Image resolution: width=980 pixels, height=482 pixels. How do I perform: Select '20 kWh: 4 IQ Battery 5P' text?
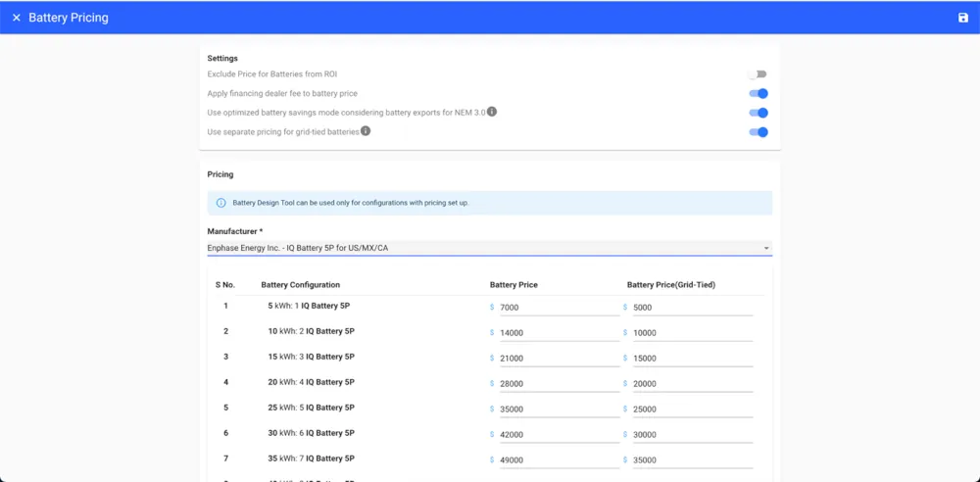coord(312,382)
